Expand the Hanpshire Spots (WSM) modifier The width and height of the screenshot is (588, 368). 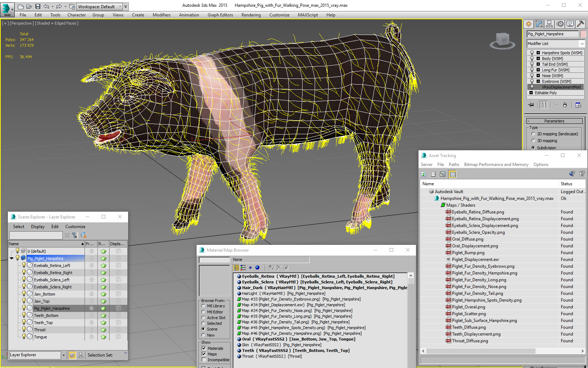[538, 53]
